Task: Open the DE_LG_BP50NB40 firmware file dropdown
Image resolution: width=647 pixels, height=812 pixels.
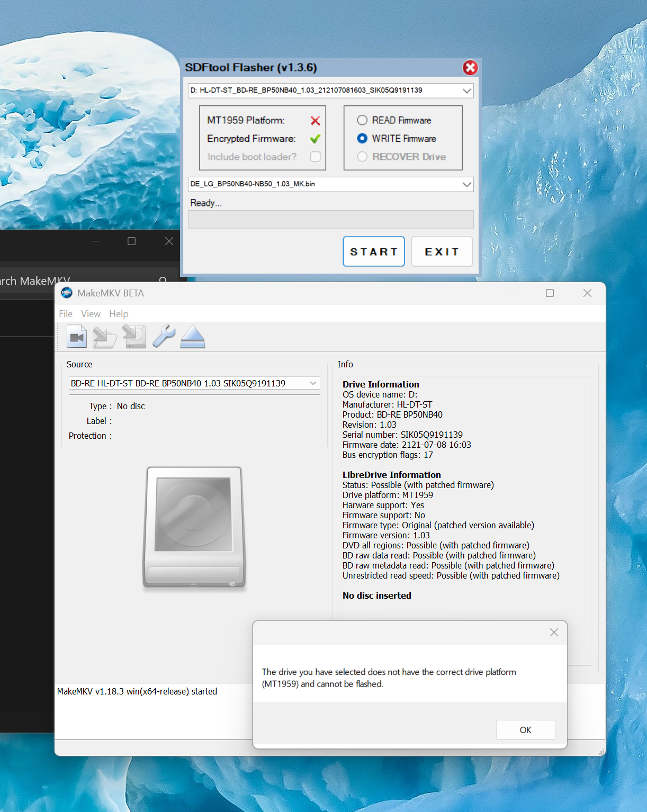Action: pos(465,184)
